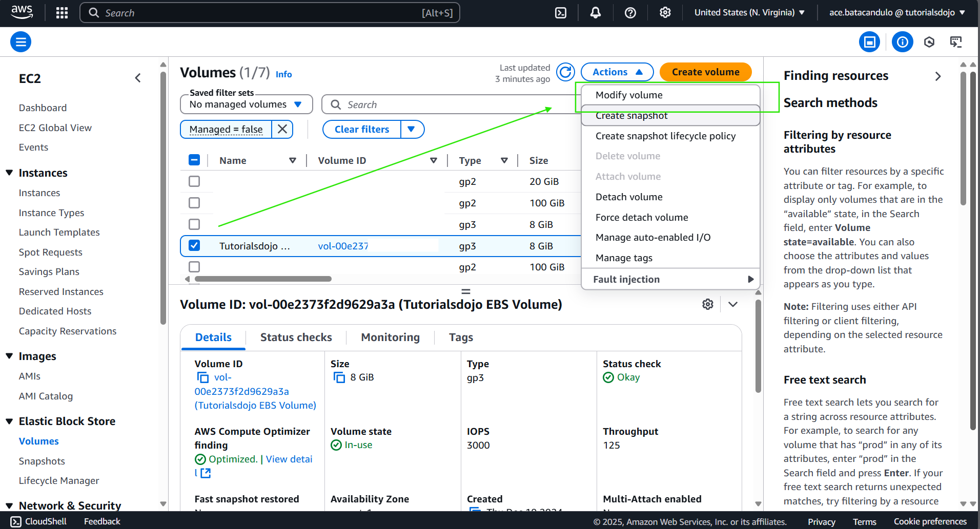This screenshot has height=529, width=980.
Task: Collapse the volume details panel chevron
Action: pyautogui.click(x=733, y=304)
